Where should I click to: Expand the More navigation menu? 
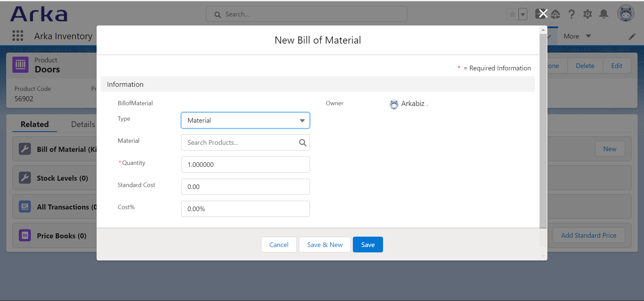click(577, 36)
